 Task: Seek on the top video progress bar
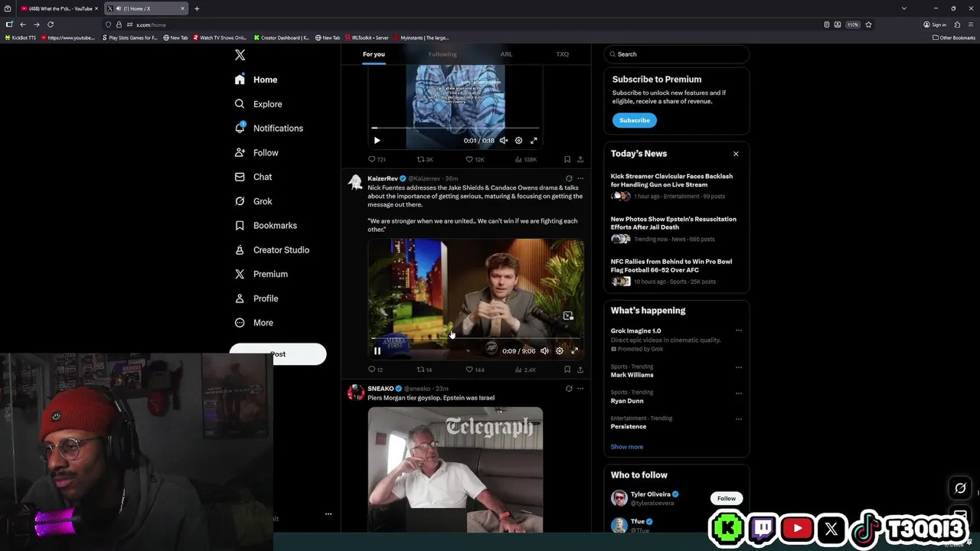click(456, 128)
